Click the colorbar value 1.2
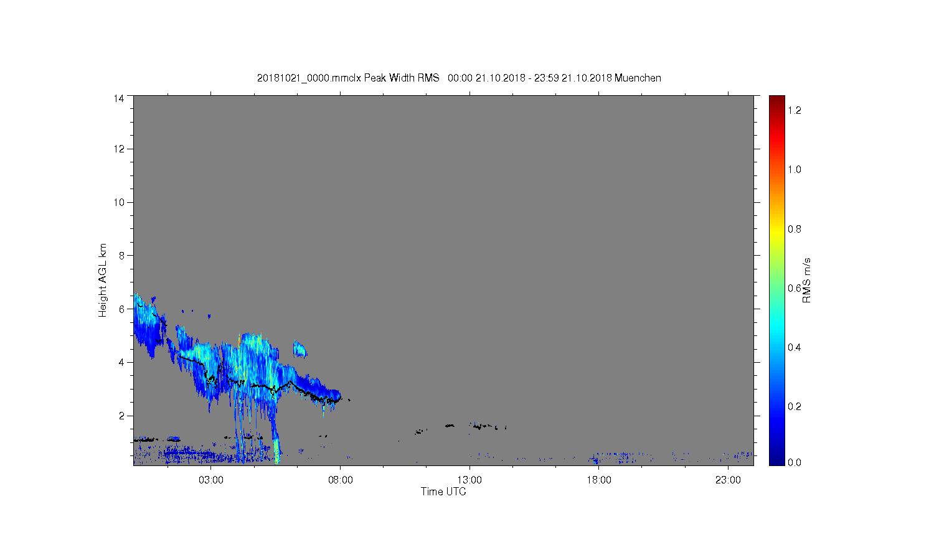 click(x=794, y=110)
